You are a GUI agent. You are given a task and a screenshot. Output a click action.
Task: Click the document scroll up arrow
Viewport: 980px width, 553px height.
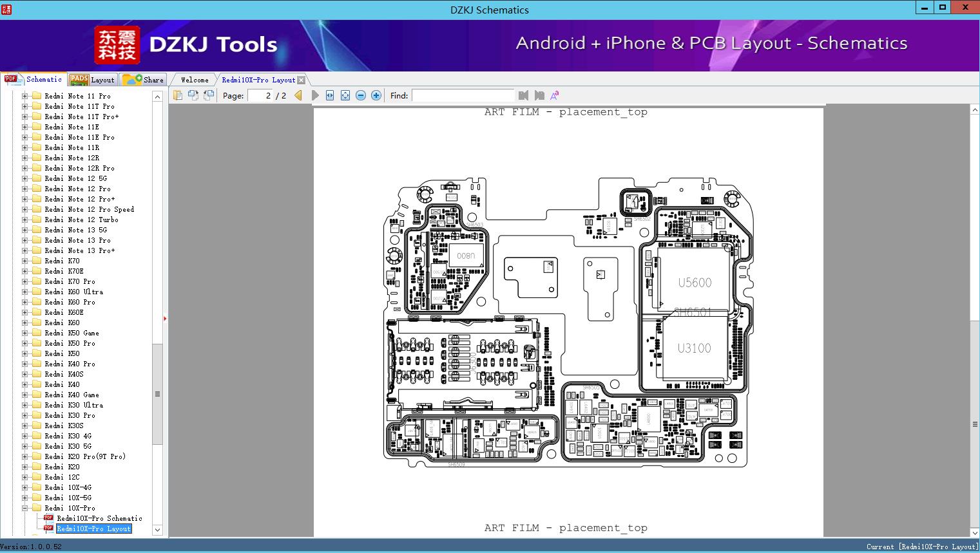975,110
